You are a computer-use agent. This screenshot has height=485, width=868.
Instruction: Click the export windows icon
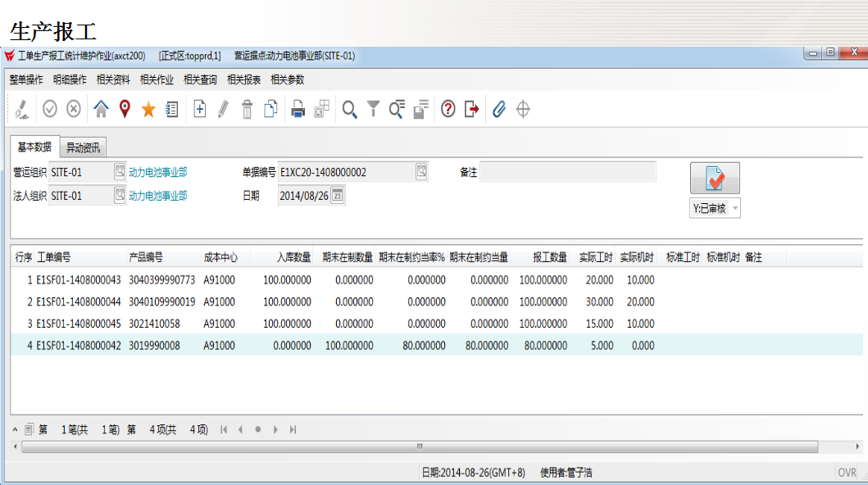click(321, 109)
